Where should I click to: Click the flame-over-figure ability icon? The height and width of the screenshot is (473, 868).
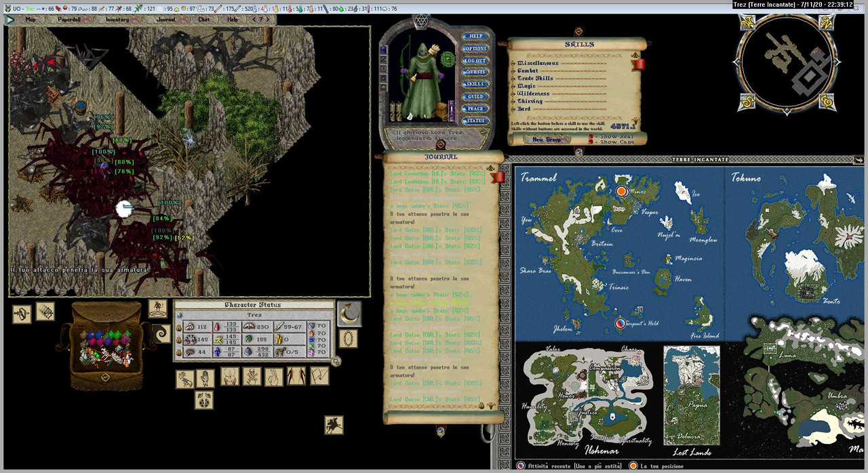tap(230, 376)
